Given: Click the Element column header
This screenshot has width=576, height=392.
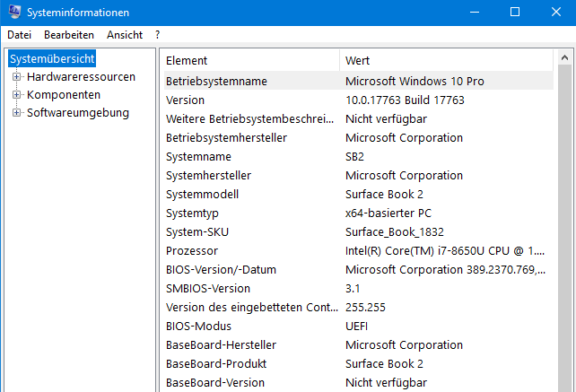Looking at the screenshot, I should pyautogui.click(x=252, y=60).
